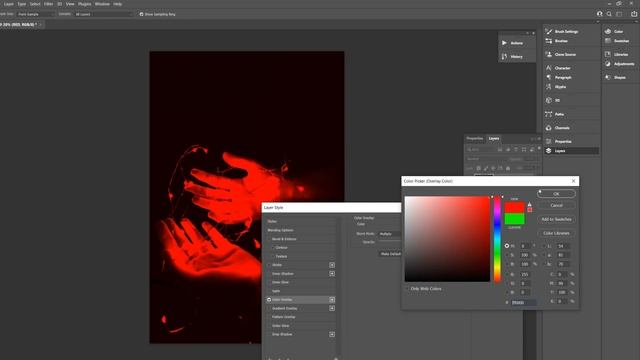Select the R red radio button
Screen dimensions: 640x360
coord(507,274)
